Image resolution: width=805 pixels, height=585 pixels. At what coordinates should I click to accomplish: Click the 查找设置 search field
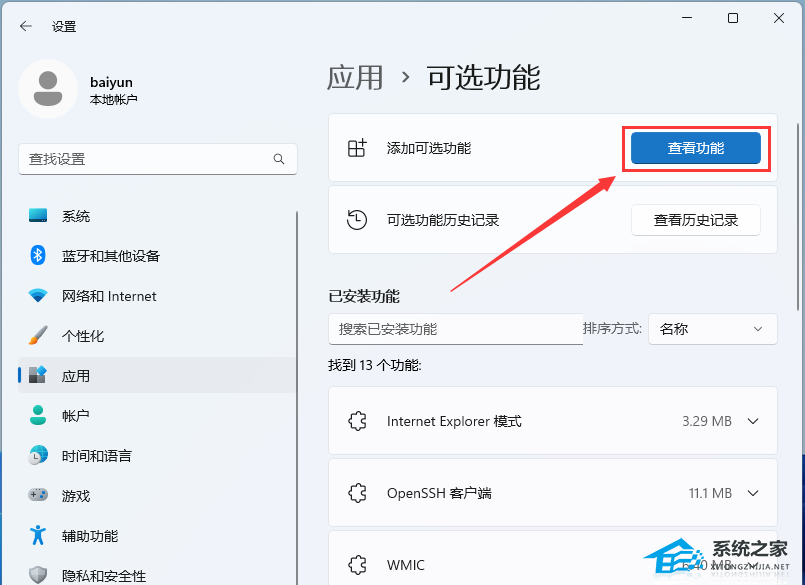tap(158, 159)
